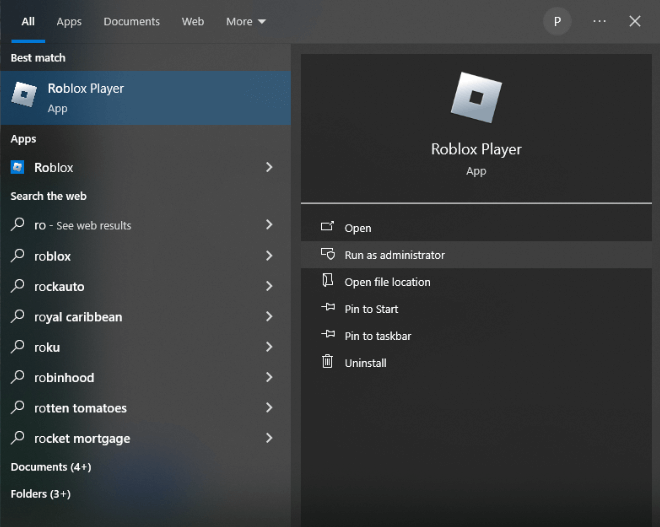Image resolution: width=660 pixels, height=527 pixels.
Task: Open the three-dot options menu
Action: pos(599,21)
